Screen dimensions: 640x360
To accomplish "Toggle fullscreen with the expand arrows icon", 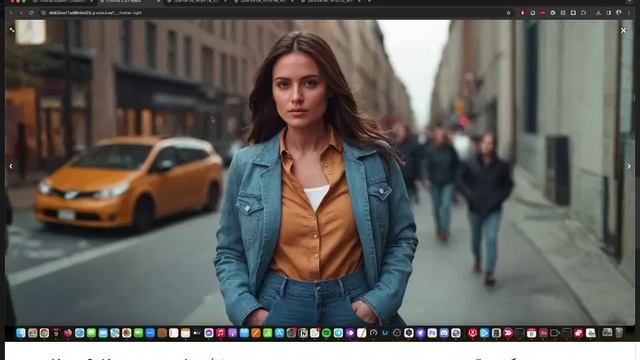I will pyautogui.click(x=12, y=30).
